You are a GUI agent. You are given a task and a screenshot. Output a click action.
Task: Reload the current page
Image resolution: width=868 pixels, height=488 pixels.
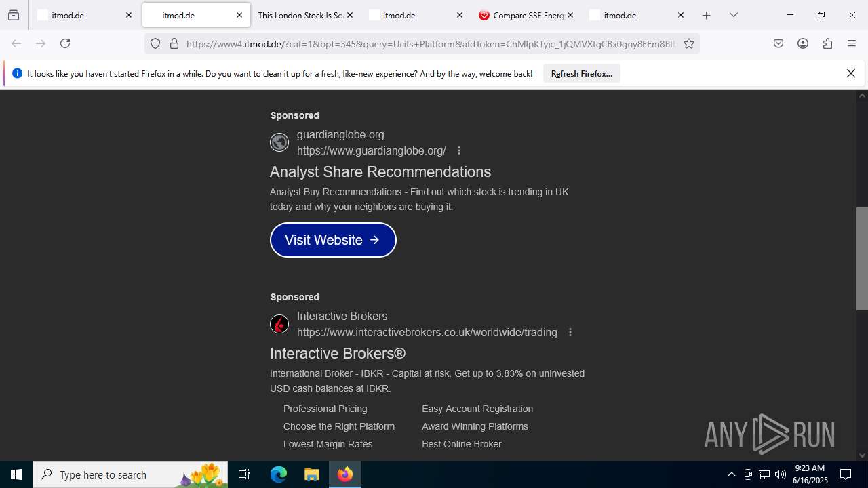(x=65, y=43)
